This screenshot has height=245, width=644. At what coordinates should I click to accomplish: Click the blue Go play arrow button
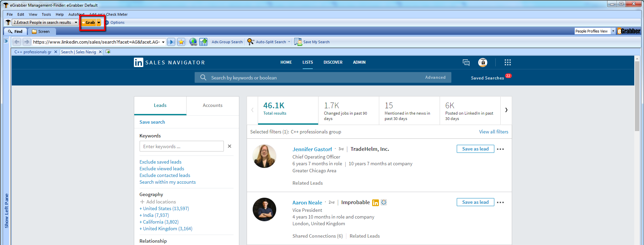click(x=171, y=42)
